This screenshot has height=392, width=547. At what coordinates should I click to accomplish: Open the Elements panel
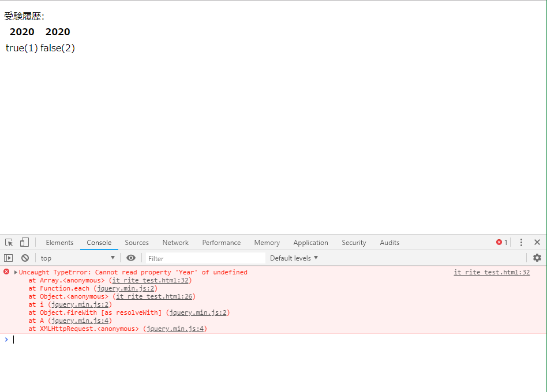click(x=59, y=242)
